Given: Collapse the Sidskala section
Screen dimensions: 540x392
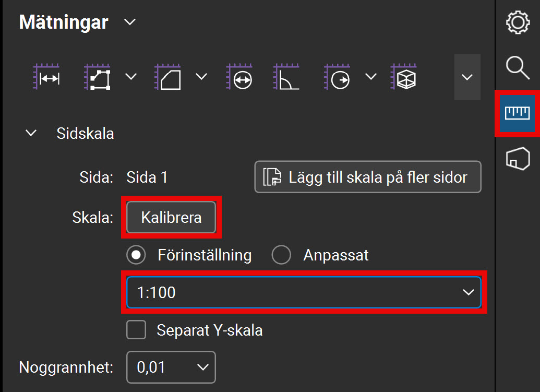Looking at the screenshot, I should [31, 133].
